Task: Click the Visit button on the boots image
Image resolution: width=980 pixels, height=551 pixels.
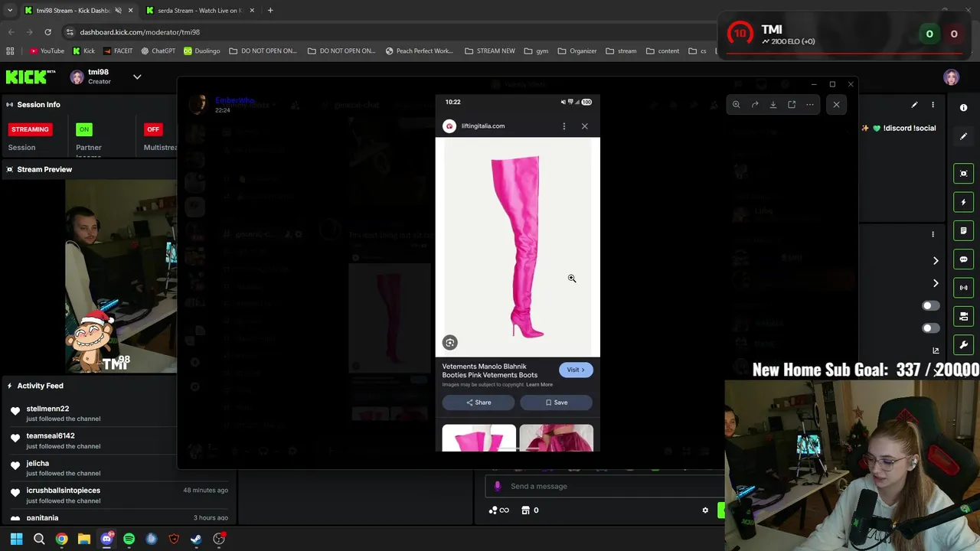Action: coord(576,370)
